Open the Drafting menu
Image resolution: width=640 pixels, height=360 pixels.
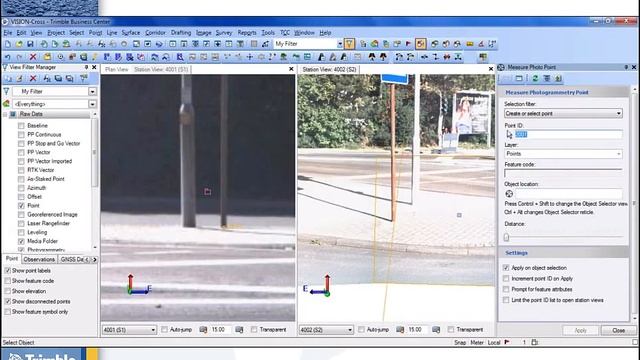coord(181,33)
